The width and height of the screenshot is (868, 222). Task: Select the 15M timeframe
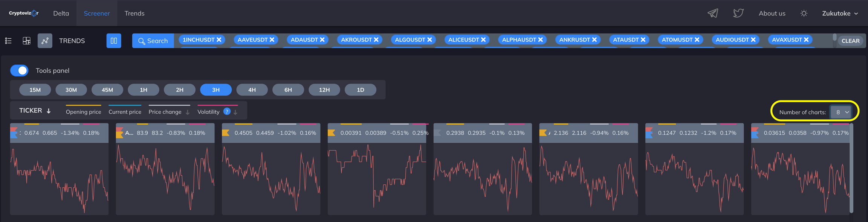[35, 90]
